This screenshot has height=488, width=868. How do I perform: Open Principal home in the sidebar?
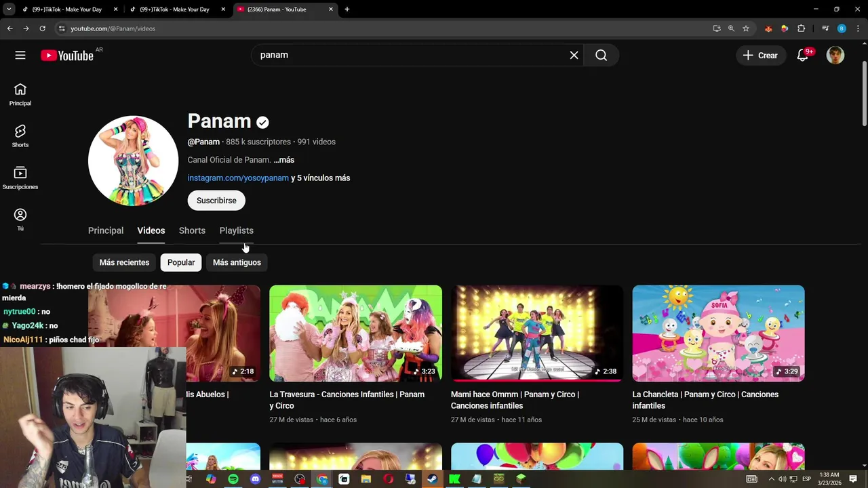click(20, 94)
